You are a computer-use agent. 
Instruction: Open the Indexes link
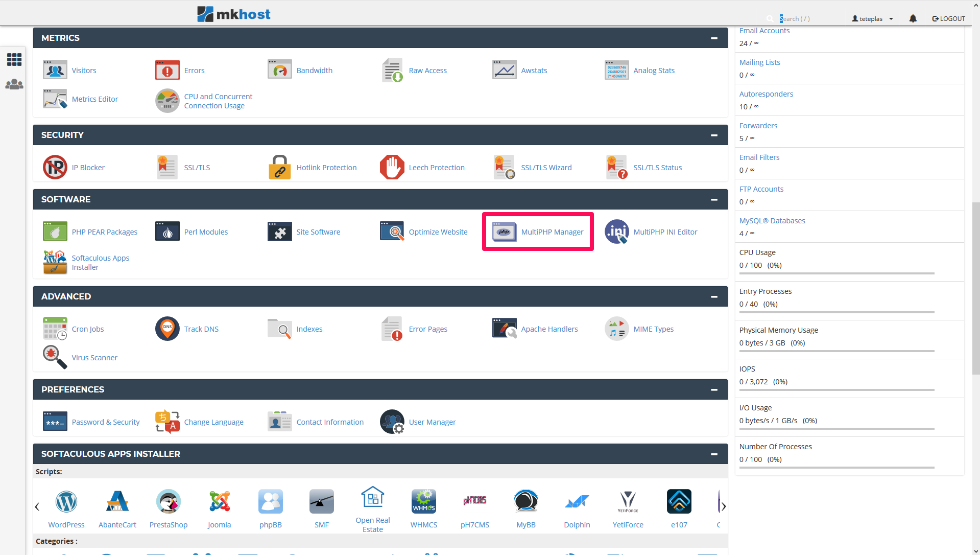pos(309,329)
